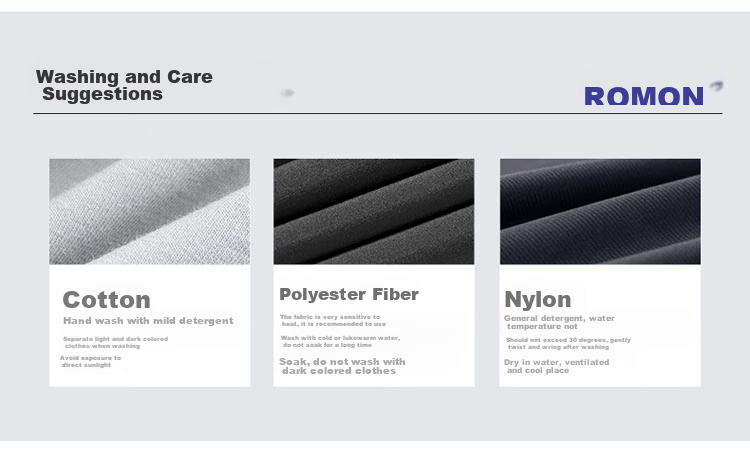Click 'Dry in water, ventilated and cool place'
Viewport: 750px width, 458px height.
point(556,366)
